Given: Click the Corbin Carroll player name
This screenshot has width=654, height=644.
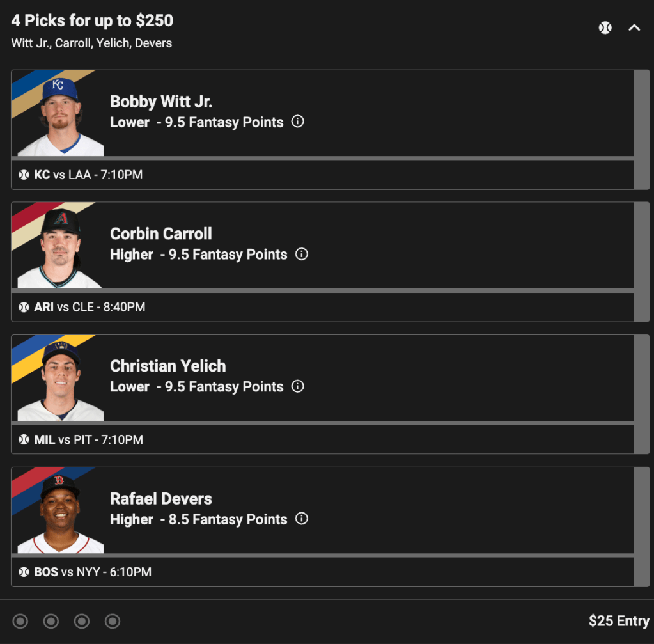Looking at the screenshot, I should pyautogui.click(x=161, y=234).
